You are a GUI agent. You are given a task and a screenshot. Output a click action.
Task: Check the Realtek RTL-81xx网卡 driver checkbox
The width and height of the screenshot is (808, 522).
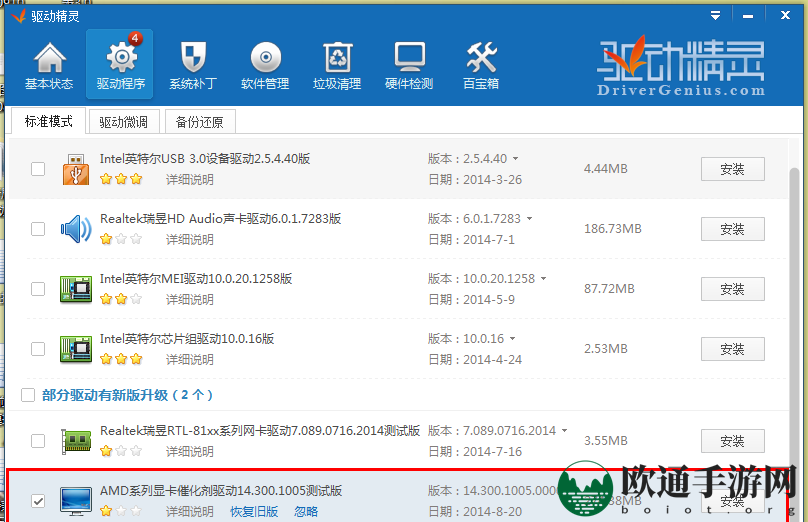tap(38, 441)
